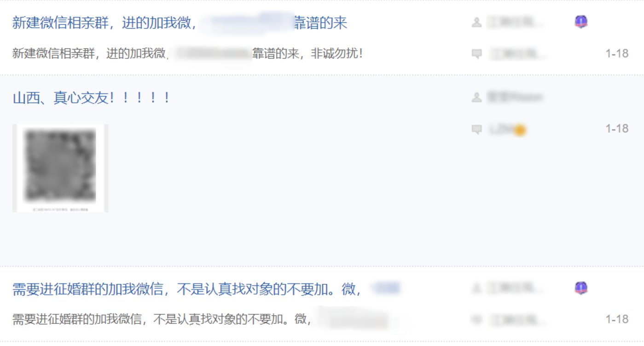This screenshot has width=644, height=346.
Task: Click the author person icon of the 山西、真心交友 post
Action: tap(477, 97)
